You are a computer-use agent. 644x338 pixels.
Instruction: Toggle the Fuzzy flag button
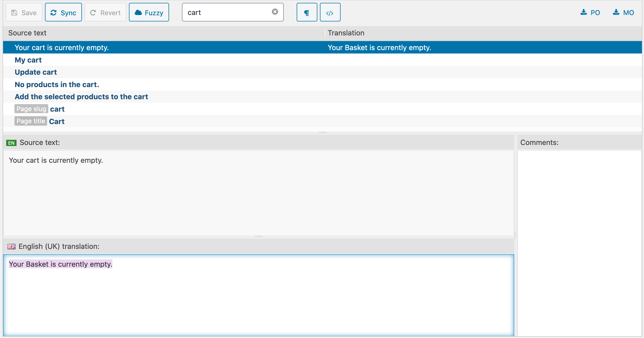click(149, 12)
